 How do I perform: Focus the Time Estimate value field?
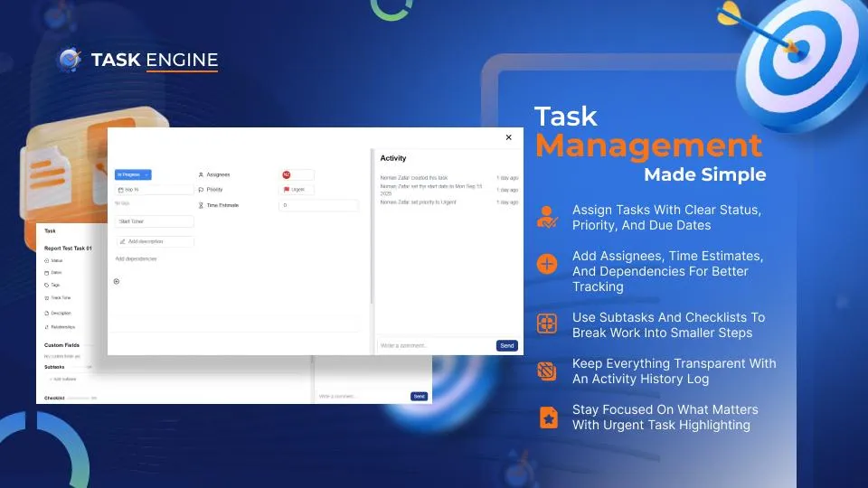click(x=318, y=205)
